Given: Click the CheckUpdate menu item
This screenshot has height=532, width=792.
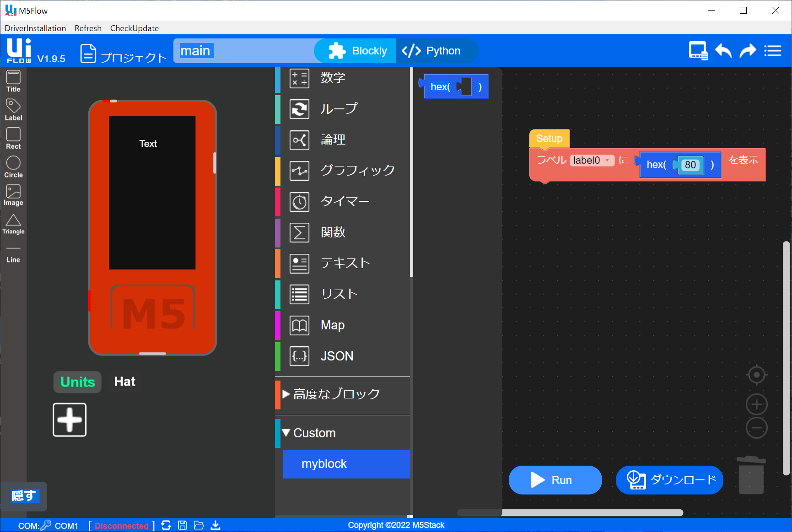Looking at the screenshot, I should [135, 28].
